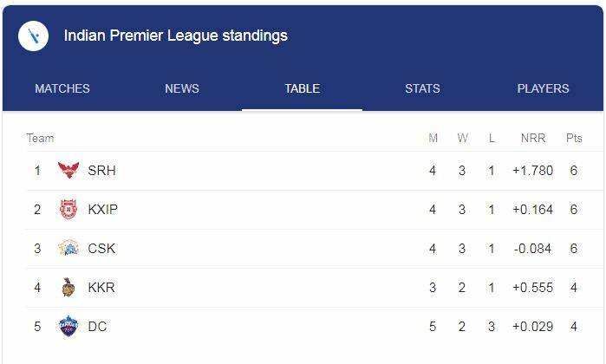Click the CSK team logo
Screen dimensions: 606x364
coord(68,249)
